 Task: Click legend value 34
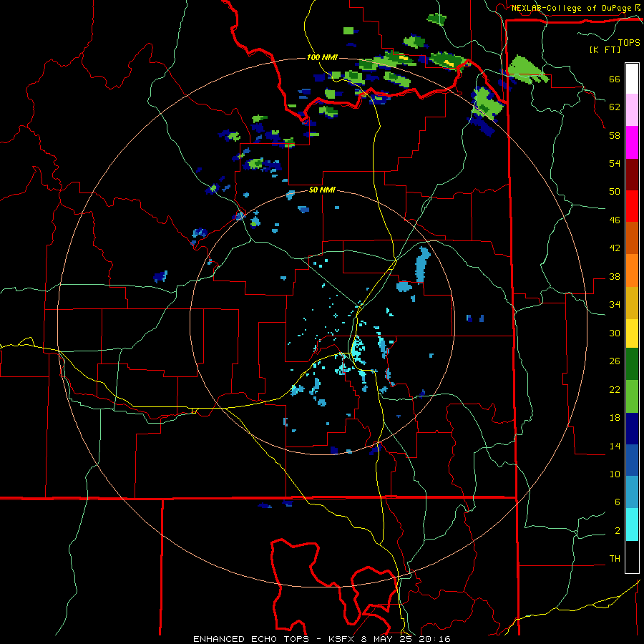click(615, 305)
